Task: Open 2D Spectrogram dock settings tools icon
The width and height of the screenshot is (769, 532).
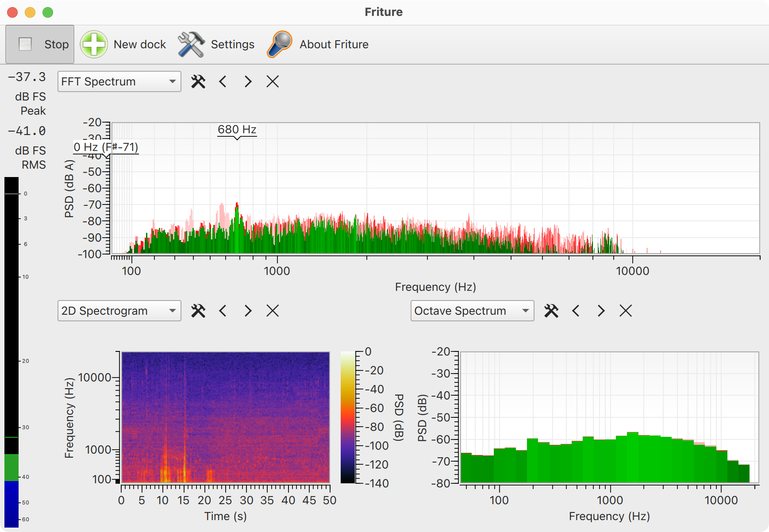Action: coord(198,311)
